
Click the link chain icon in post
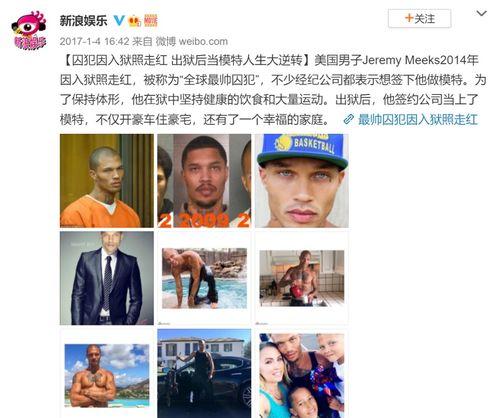coord(348,119)
